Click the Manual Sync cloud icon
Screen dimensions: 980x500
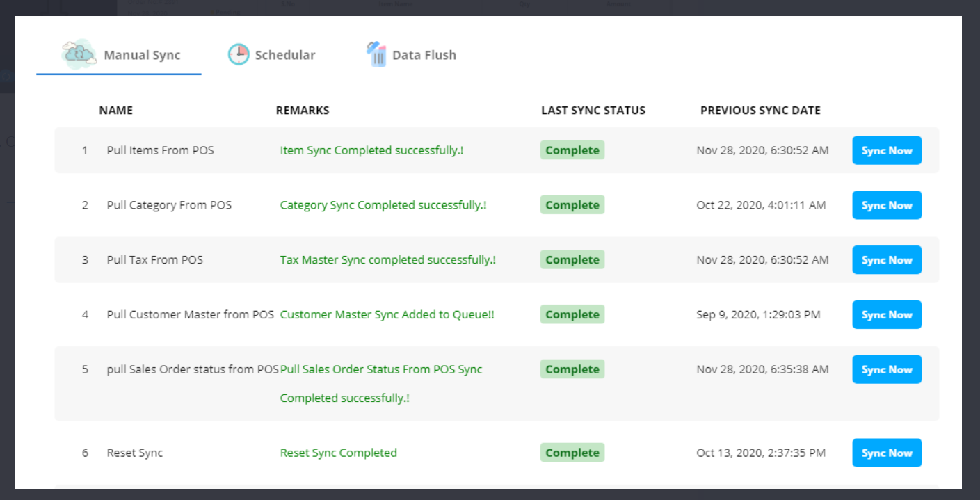(x=79, y=54)
